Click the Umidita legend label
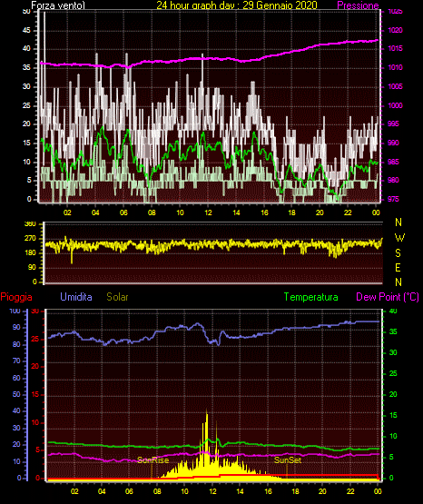423x504 pixels. (x=76, y=296)
